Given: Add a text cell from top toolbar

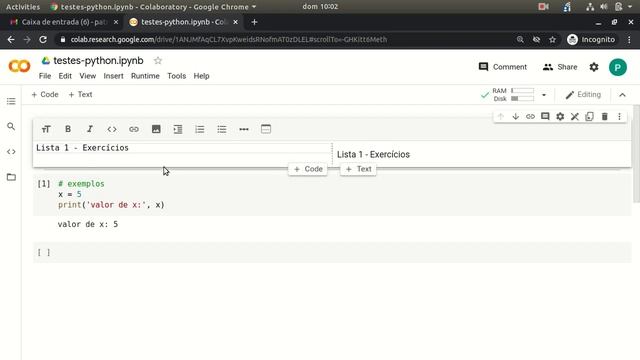Looking at the screenshot, I should click(80, 94).
